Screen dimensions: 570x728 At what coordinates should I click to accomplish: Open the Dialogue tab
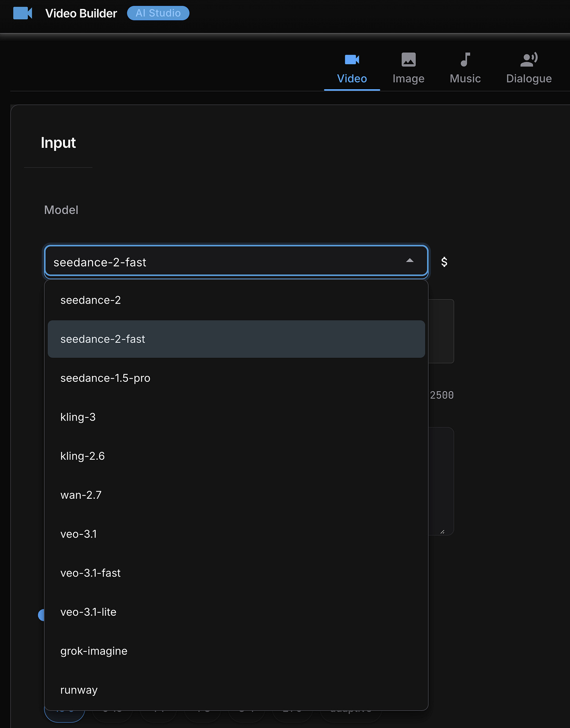click(x=529, y=69)
